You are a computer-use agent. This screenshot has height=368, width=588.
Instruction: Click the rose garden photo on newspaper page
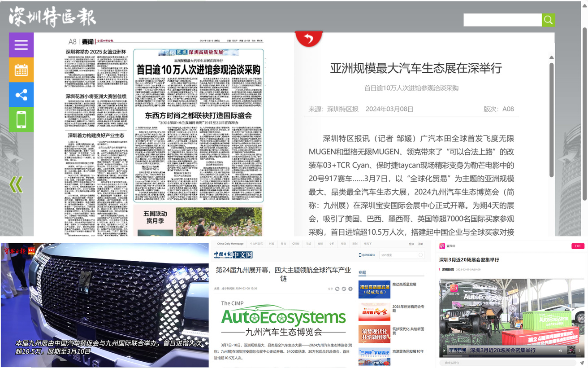pyautogui.click(x=219, y=222)
